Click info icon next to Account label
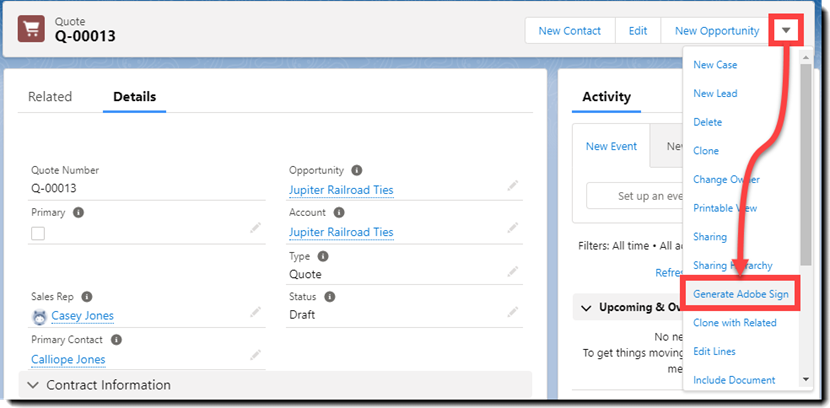 [x=339, y=212]
